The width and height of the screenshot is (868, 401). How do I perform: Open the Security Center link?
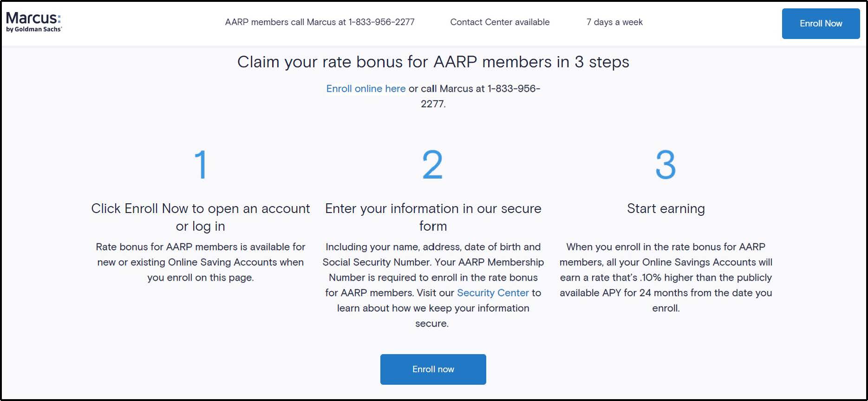click(493, 293)
